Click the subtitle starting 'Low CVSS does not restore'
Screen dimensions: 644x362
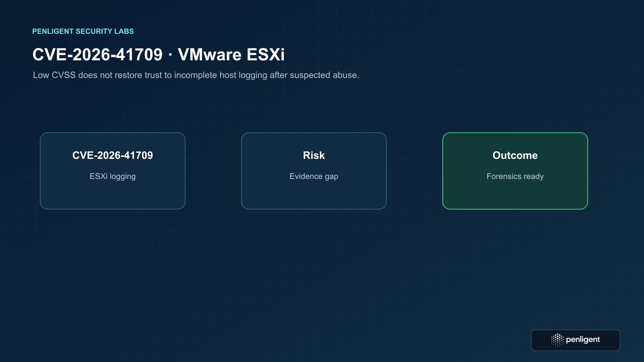pyautogui.click(x=196, y=75)
